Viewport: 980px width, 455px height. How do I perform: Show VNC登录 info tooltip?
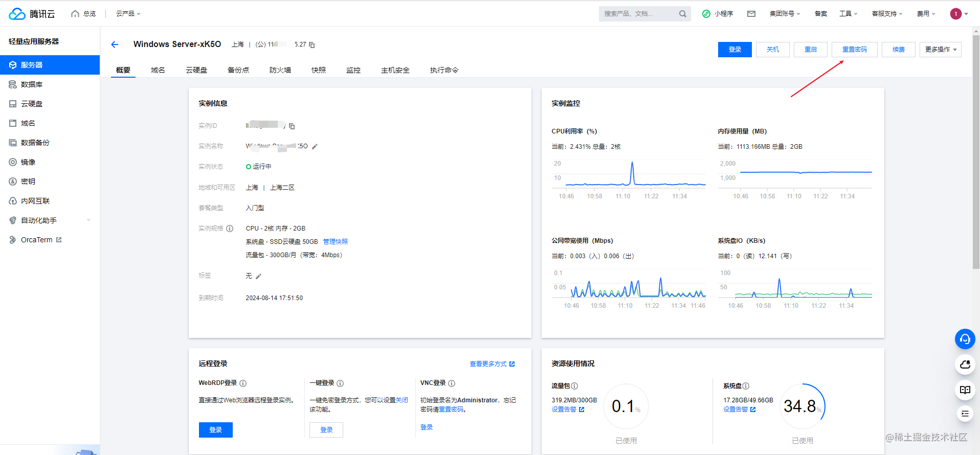point(452,383)
